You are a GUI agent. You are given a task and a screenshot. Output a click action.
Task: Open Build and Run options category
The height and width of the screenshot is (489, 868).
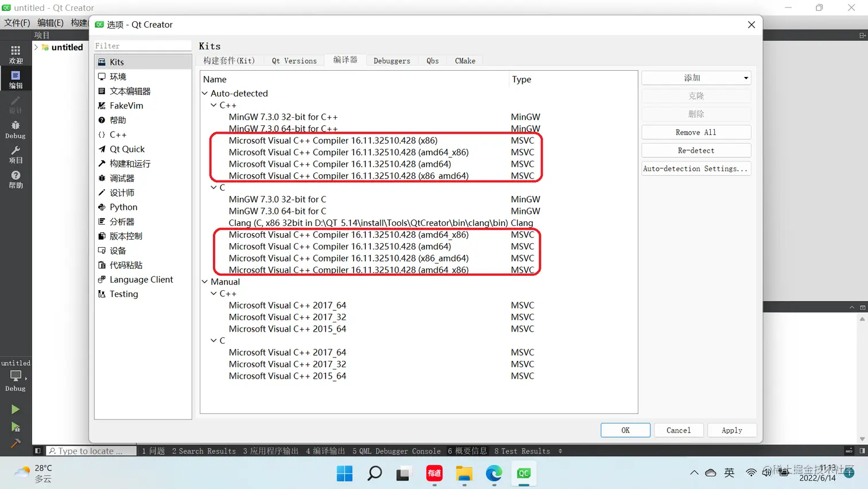tap(143, 164)
